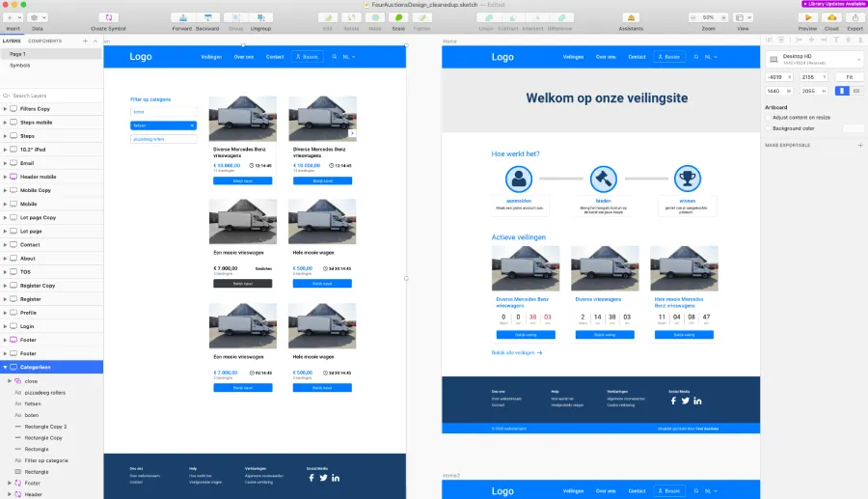Screen dimensions: 868x499
Task: Click Library Updates Available badge
Action: pyautogui.click(x=833, y=4)
